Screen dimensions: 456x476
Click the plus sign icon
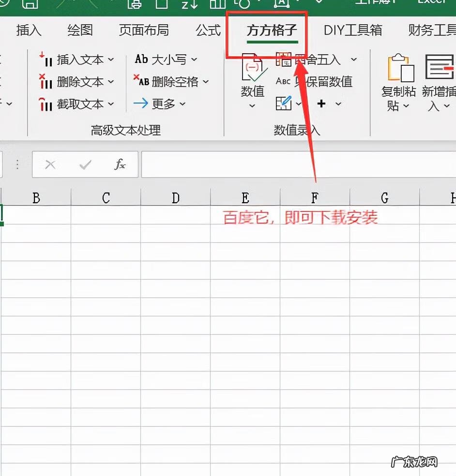pyautogui.click(x=321, y=104)
